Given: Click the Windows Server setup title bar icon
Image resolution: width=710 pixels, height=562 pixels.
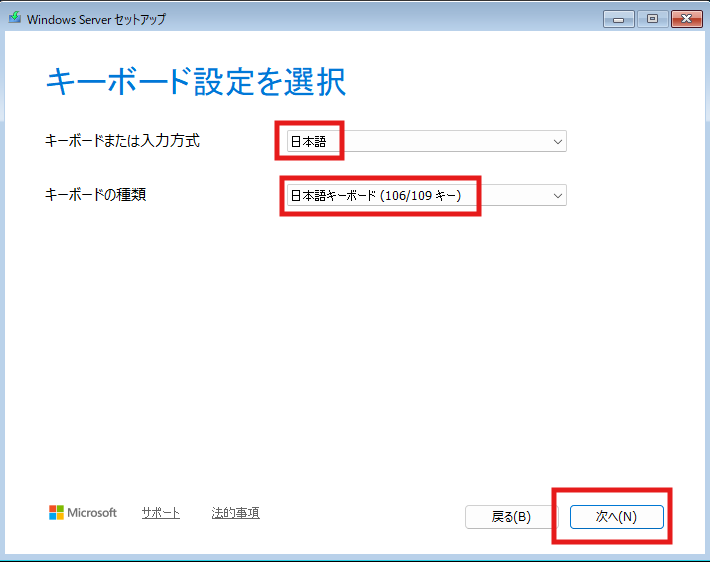Looking at the screenshot, I should (15, 18).
